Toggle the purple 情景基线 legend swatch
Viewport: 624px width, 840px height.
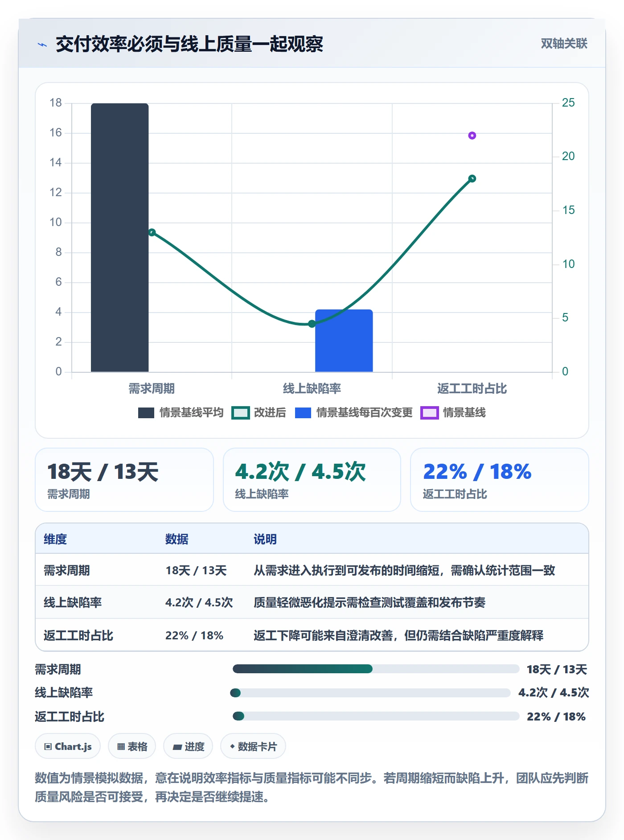[x=430, y=413]
